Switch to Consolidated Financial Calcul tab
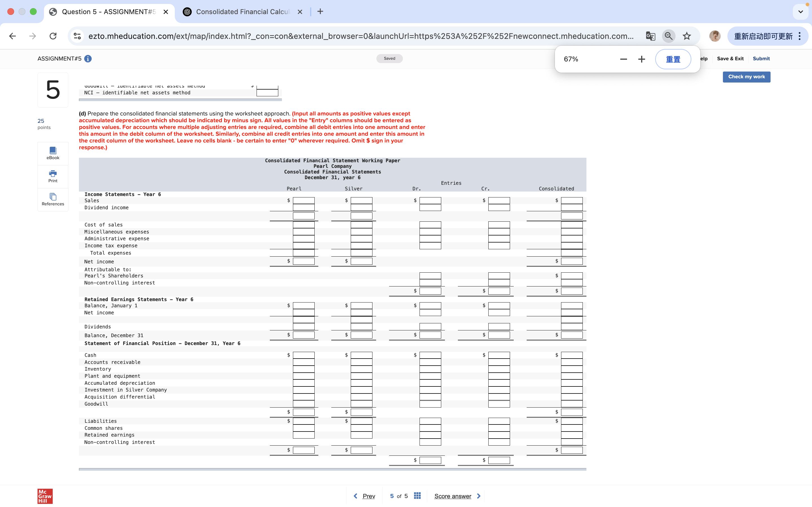Screen dimensions: 812x507 (x=242, y=12)
